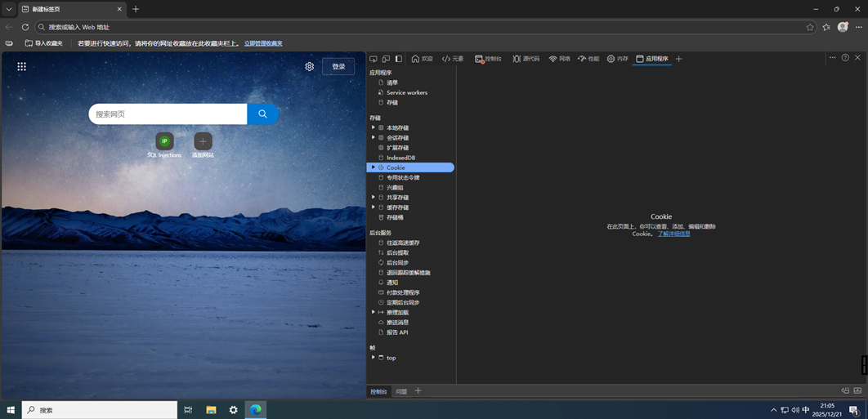Expand the 本地存储 tree node arrow
868x419 pixels.
point(374,127)
